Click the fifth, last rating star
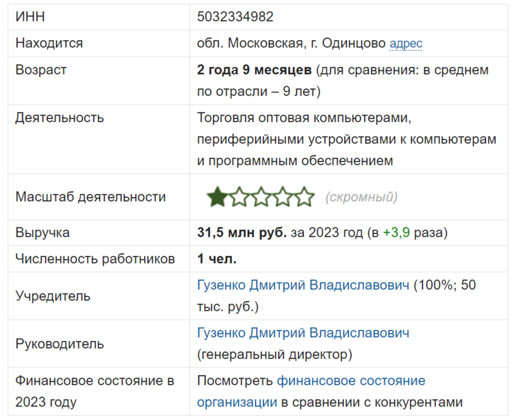The image size is (512, 420). coord(304,197)
